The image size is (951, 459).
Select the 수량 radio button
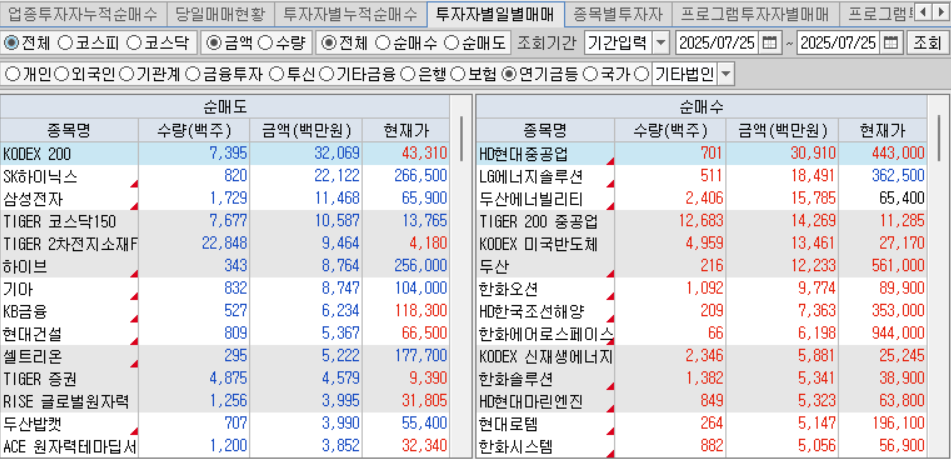pos(265,42)
